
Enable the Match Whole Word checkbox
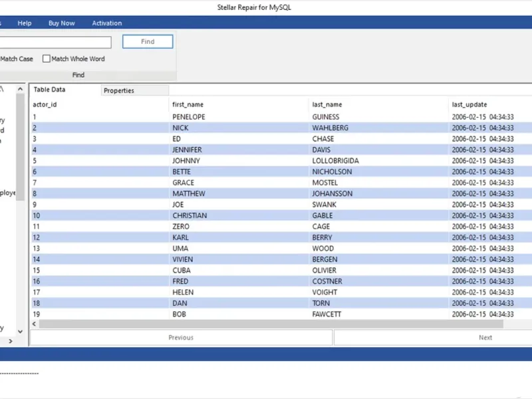pyautogui.click(x=47, y=59)
